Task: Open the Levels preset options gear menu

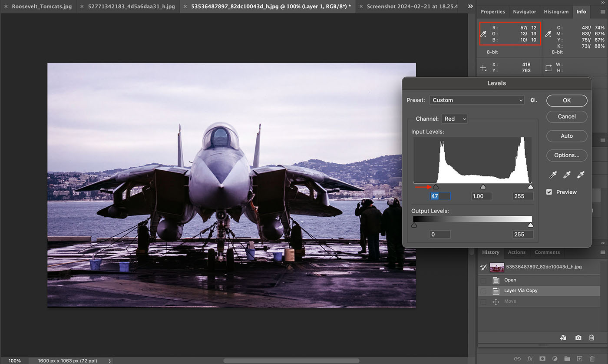Action: click(534, 100)
